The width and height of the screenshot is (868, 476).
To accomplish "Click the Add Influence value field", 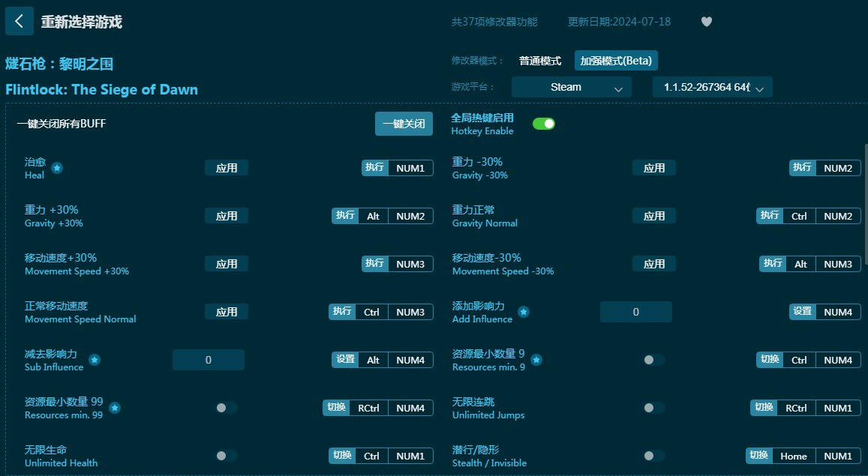I will 636,312.
